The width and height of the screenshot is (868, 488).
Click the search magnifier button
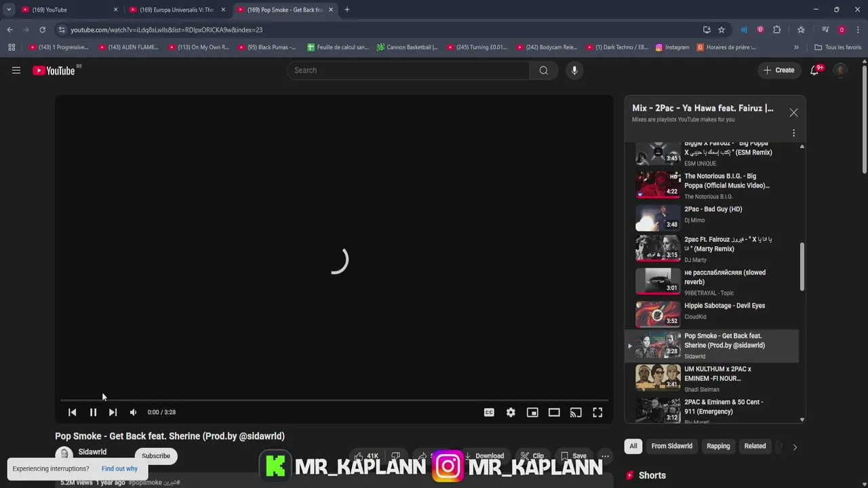543,70
